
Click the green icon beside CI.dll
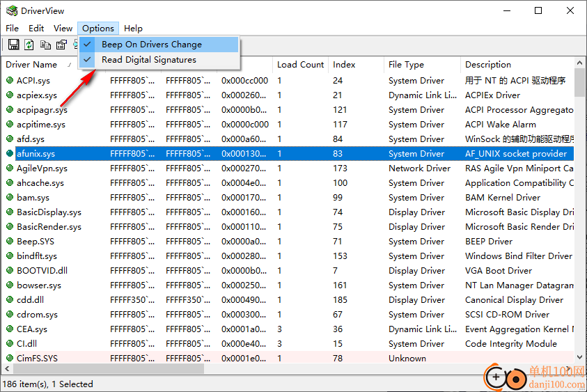(10, 343)
